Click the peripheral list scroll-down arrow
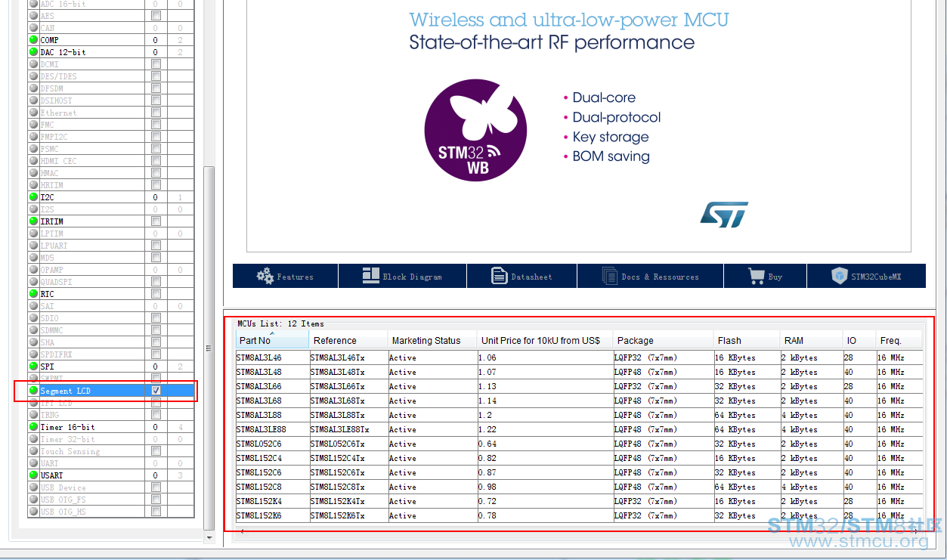 (209, 537)
